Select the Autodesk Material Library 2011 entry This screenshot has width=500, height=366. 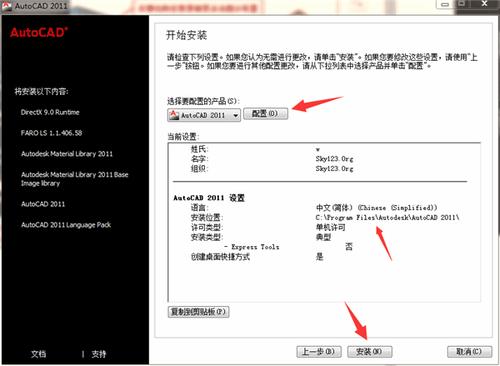pos(67,154)
